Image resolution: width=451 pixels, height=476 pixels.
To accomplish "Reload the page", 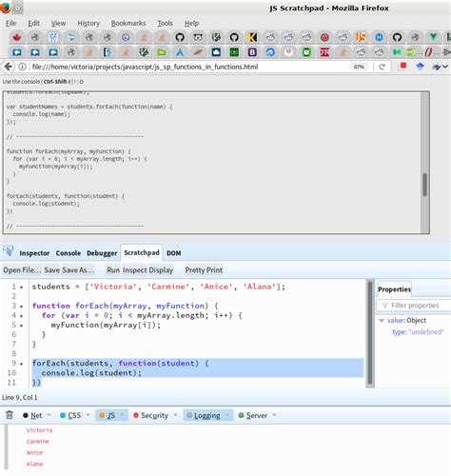I will pos(382,67).
